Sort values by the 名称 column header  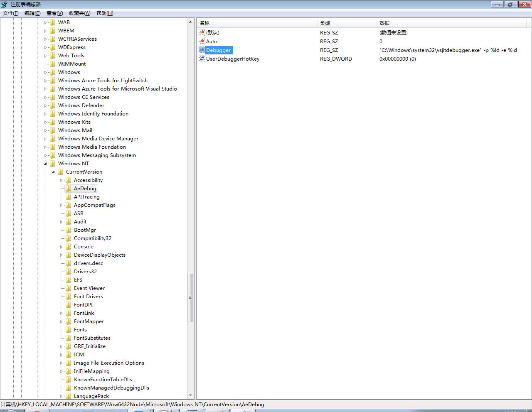tap(257, 23)
